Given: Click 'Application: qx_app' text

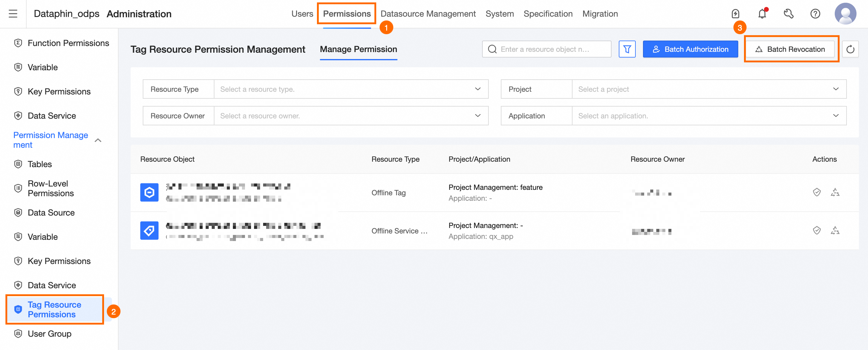Looking at the screenshot, I should pyautogui.click(x=481, y=236).
